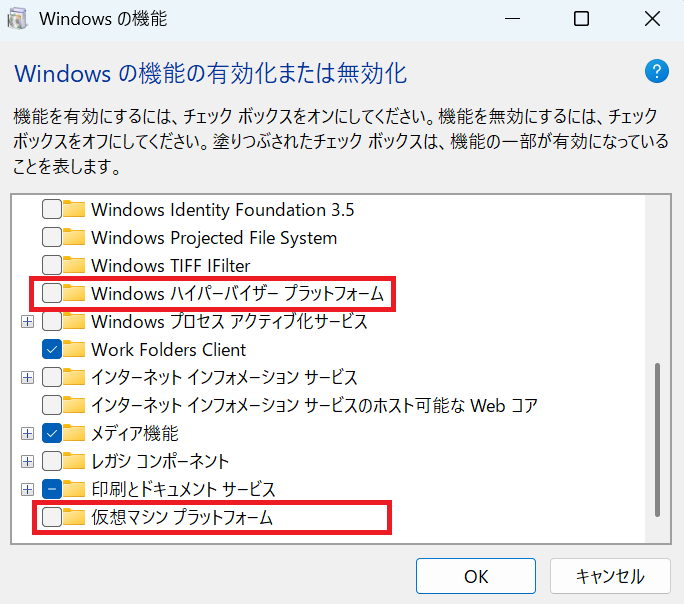Click the folder icon beside Windows TIFF IFilter
Screen dimensions: 684x604
(x=75, y=266)
